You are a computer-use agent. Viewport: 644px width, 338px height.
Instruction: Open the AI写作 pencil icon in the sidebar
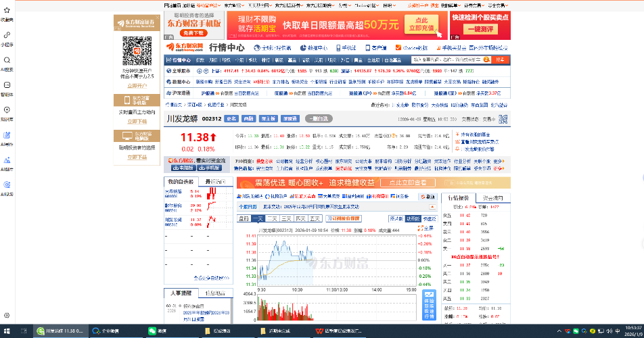click(x=7, y=135)
